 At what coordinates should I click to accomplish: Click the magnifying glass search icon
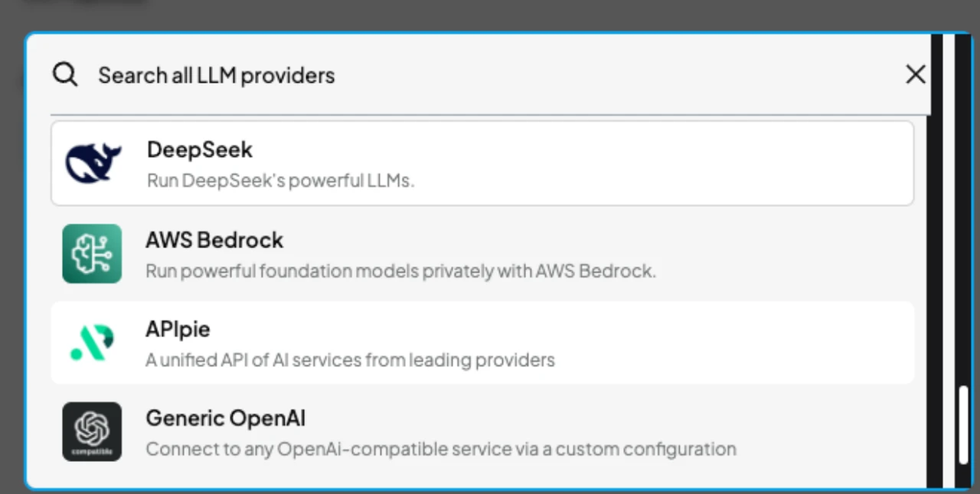click(65, 75)
